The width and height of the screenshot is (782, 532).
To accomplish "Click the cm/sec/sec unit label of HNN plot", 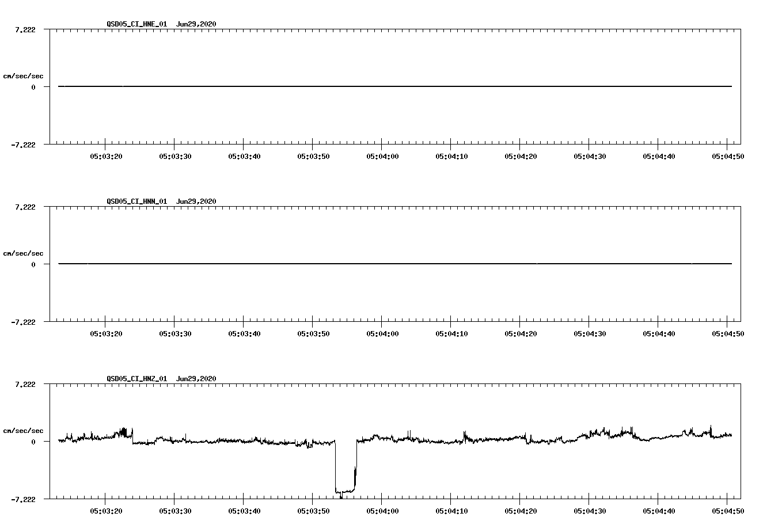I will (23, 253).
